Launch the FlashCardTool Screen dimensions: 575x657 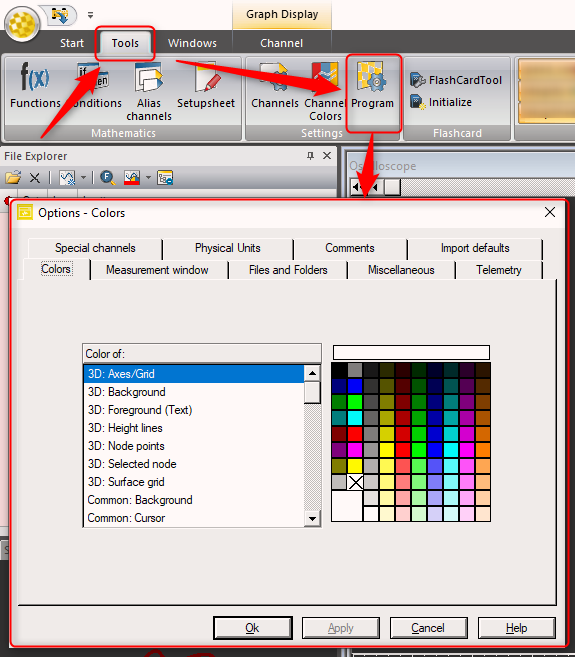click(456, 80)
